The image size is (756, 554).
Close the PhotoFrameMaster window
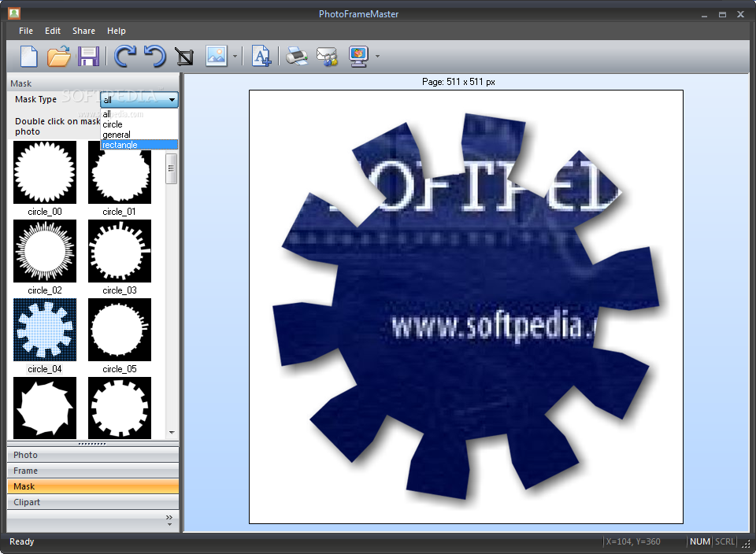tap(740, 14)
